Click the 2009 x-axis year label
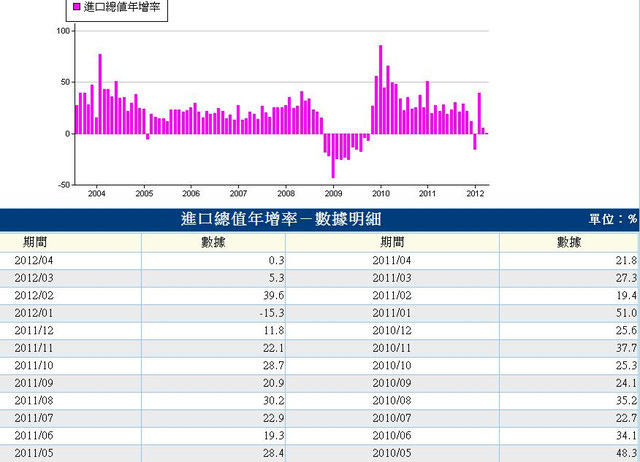Screen dimensions: 640x462 pyautogui.click(x=333, y=193)
